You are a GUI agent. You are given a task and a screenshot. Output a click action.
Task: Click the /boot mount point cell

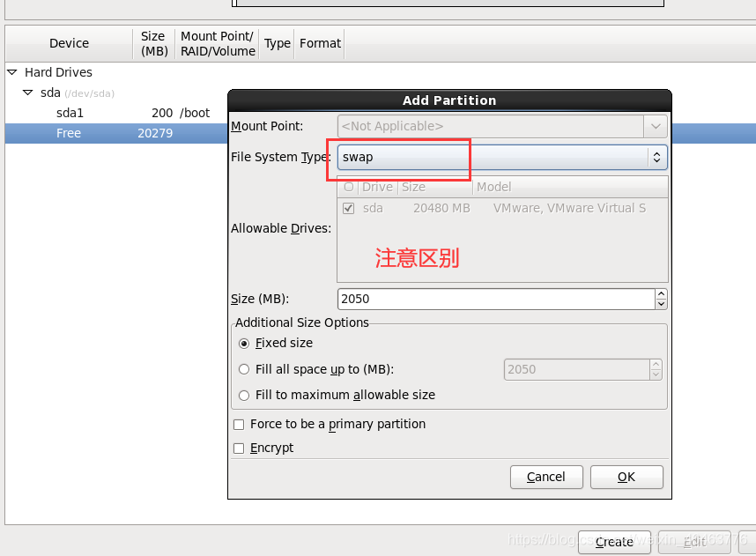(195, 113)
